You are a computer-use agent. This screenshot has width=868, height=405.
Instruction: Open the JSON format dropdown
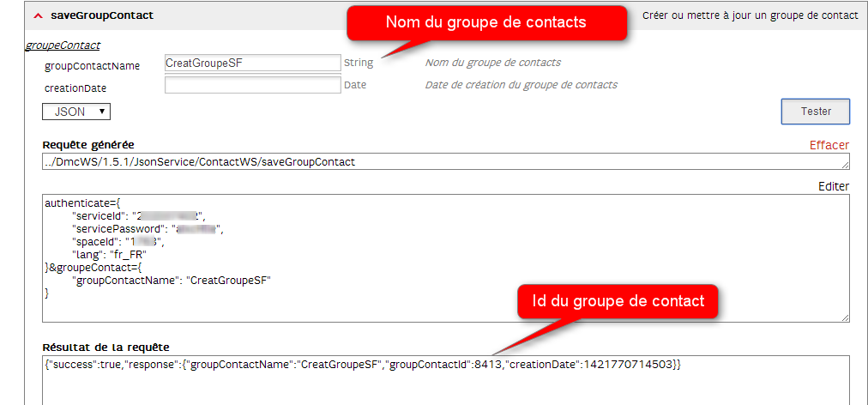pyautogui.click(x=76, y=112)
